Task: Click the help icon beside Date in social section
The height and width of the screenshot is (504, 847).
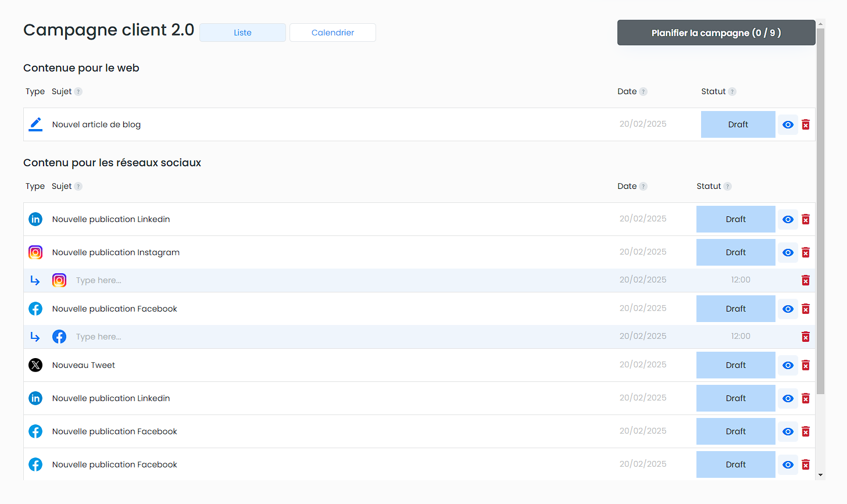Action: pos(643,187)
